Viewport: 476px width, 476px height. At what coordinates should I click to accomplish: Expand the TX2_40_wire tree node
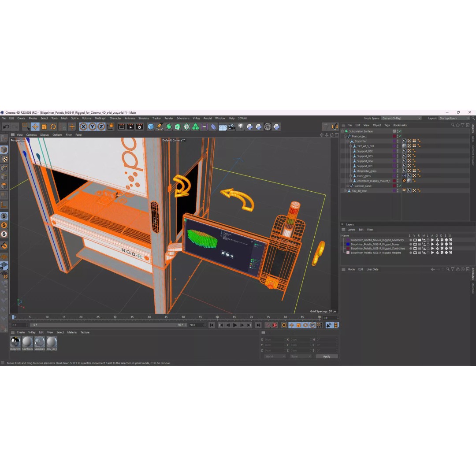coord(345,191)
